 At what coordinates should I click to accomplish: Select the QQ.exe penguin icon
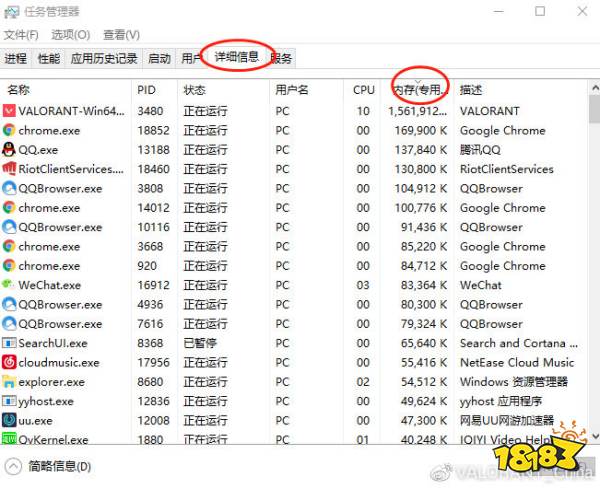coord(9,150)
